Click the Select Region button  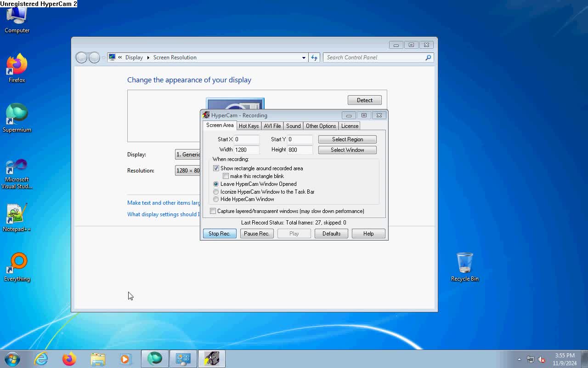tap(347, 139)
